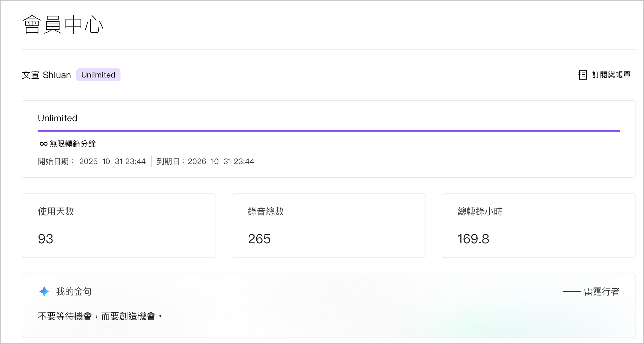Click the 我的金句 section header
Screen dimensions: 644x344
click(73, 291)
